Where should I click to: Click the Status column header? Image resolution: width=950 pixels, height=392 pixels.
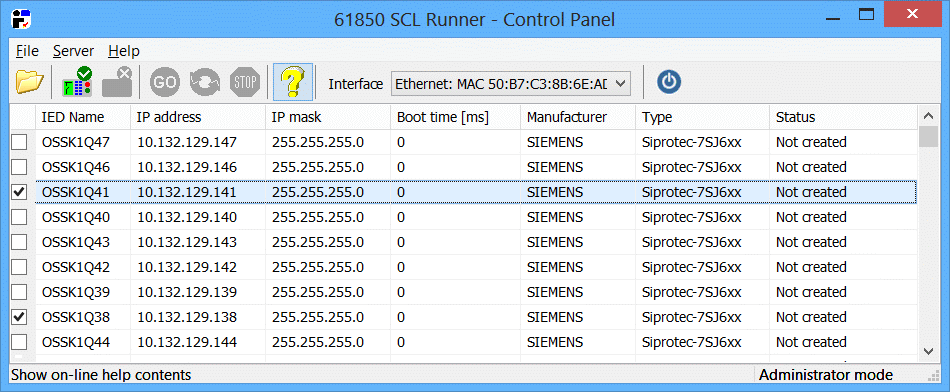[843, 117]
